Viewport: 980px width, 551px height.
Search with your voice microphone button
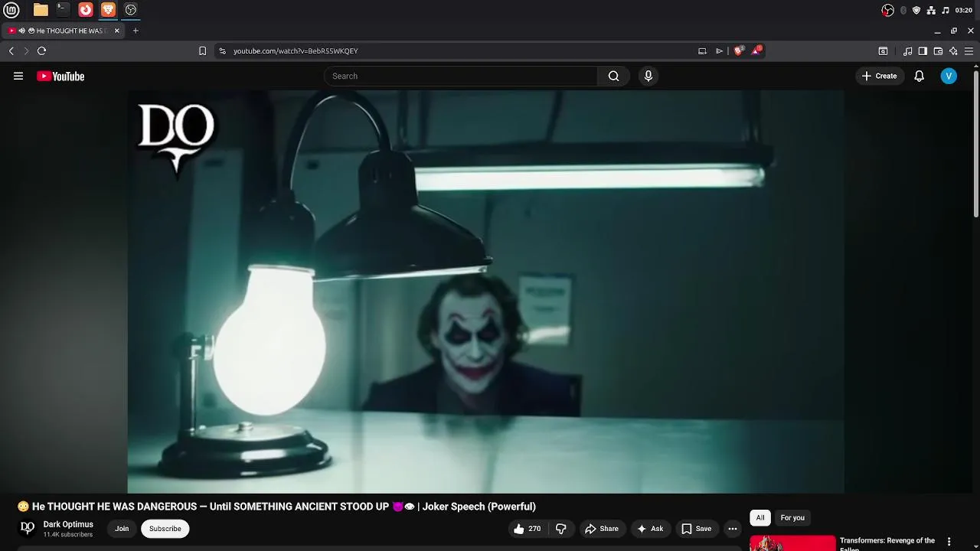[x=648, y=76]
